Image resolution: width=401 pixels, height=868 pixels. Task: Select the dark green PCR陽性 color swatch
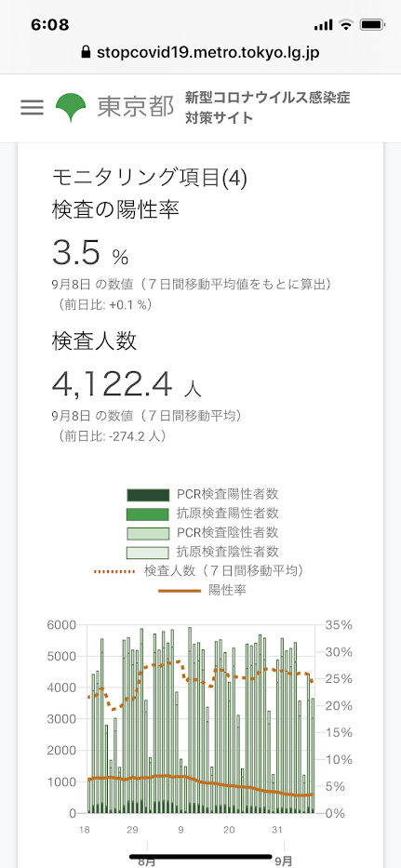(147, 495)
